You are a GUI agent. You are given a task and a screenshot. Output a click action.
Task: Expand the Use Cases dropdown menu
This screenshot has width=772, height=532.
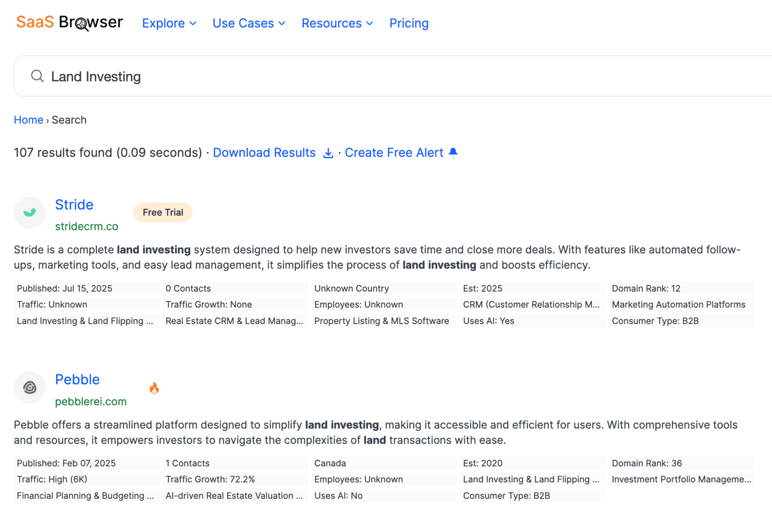[249, 23]
